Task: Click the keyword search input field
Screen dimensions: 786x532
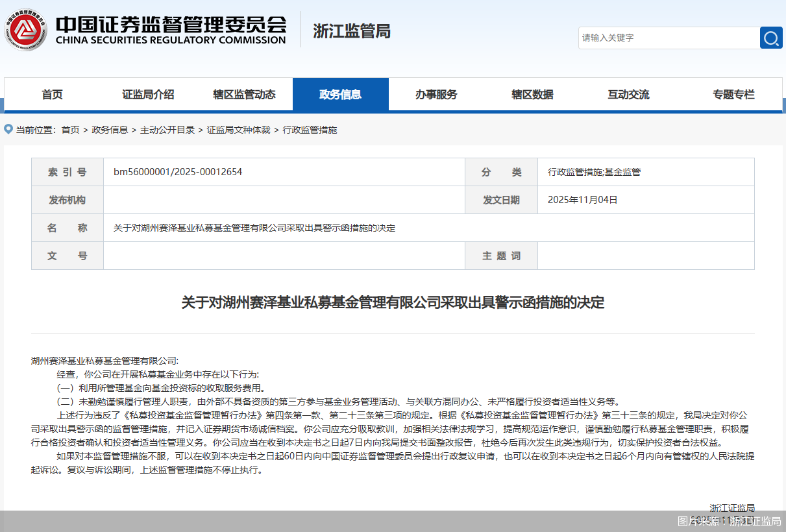Action: click(669, 38)
